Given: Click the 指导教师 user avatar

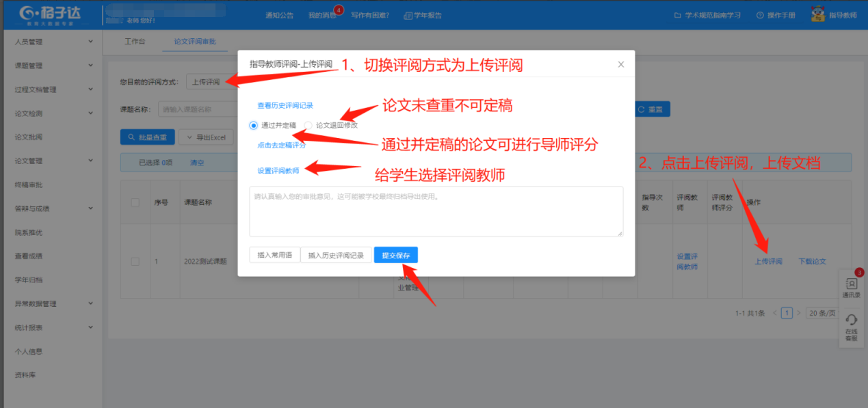Looking at the screenshot, I should 817,14.
